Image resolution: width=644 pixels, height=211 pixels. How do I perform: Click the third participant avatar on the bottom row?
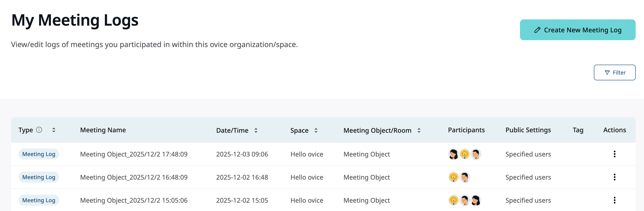click(476, 200)
